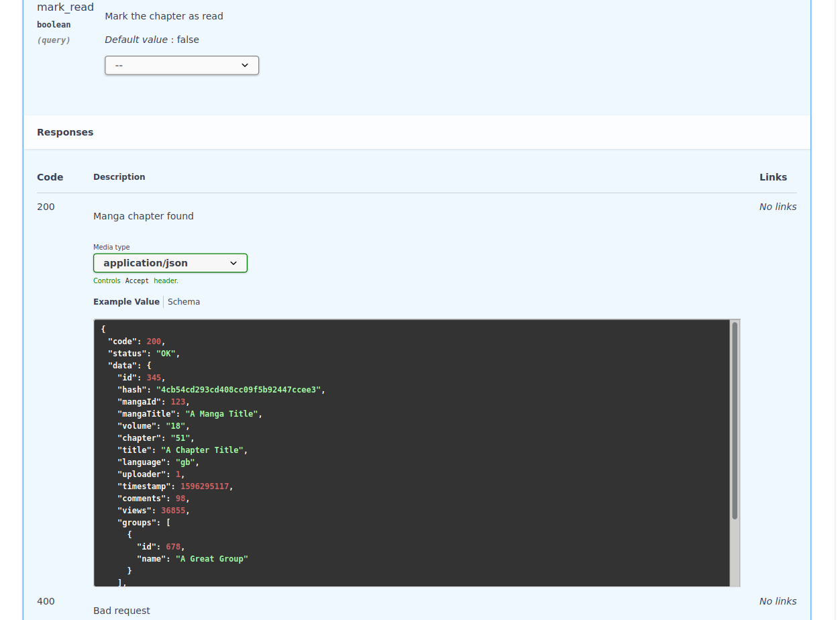Viewport: 840px width, 620px height.
Task: Click 'No links' in the 400 row
Action: pyautogui.click(x=778, y=601)
